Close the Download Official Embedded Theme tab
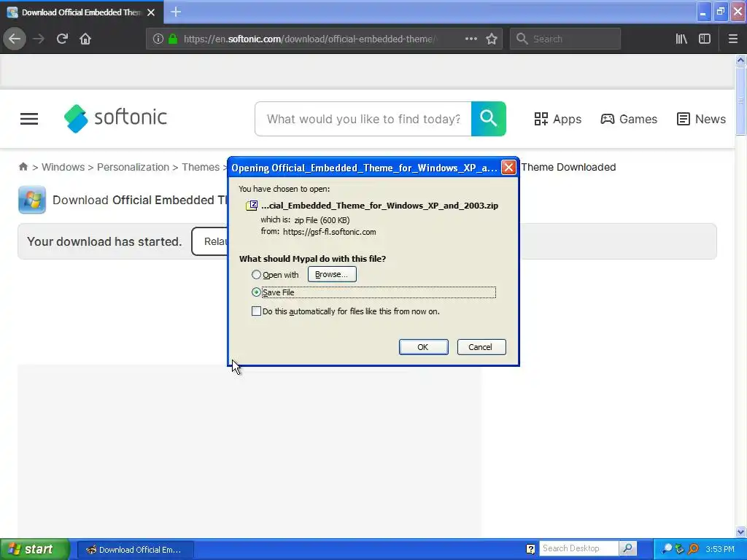This screenshot has width=747, height=560. tap(151, 12)
